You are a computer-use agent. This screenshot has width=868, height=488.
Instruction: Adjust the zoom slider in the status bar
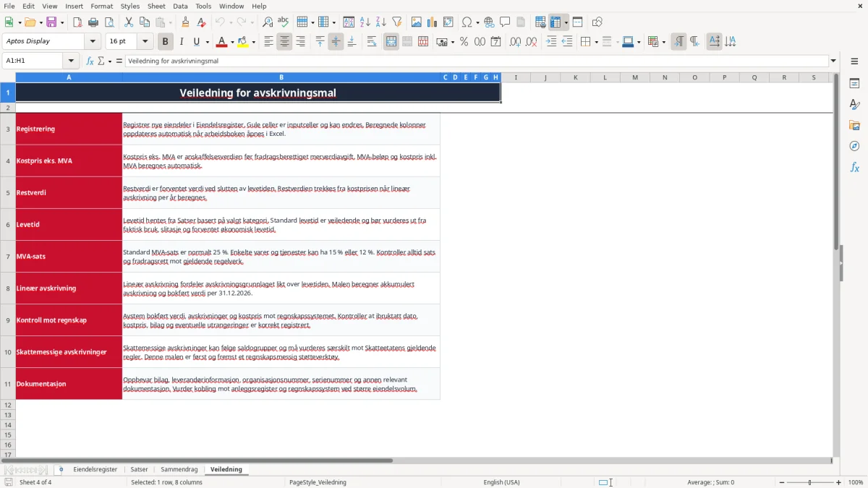tap(810, 482)
